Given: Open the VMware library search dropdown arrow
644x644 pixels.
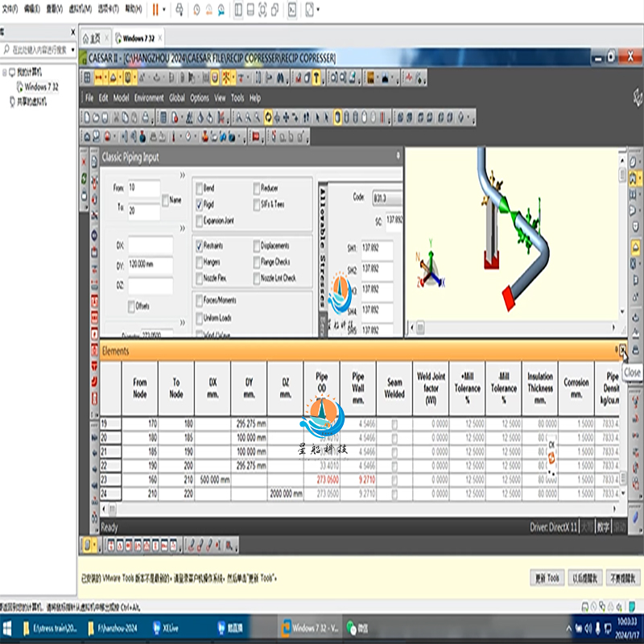Looking at the screenshot, I should point(72,50).
